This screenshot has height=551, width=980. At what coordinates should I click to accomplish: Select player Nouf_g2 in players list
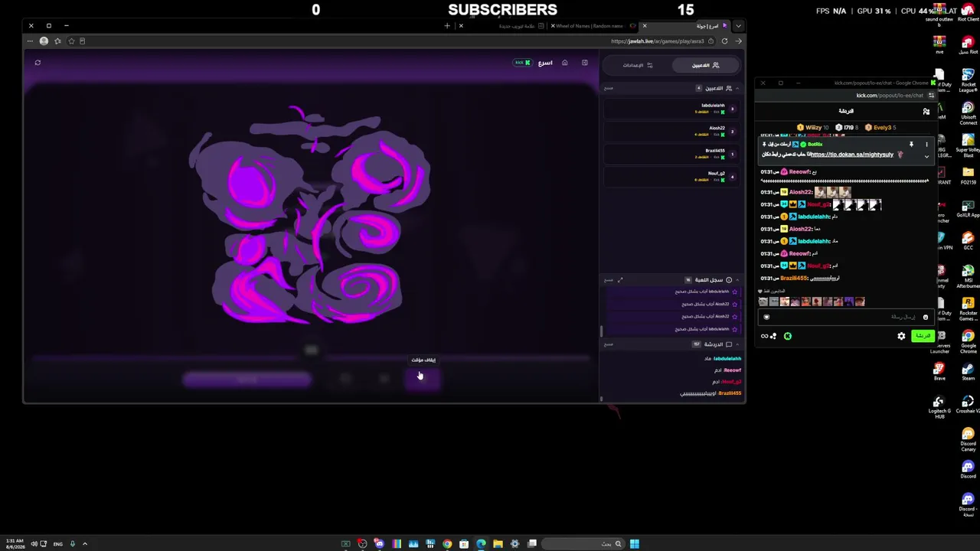[x=671, y=176]
